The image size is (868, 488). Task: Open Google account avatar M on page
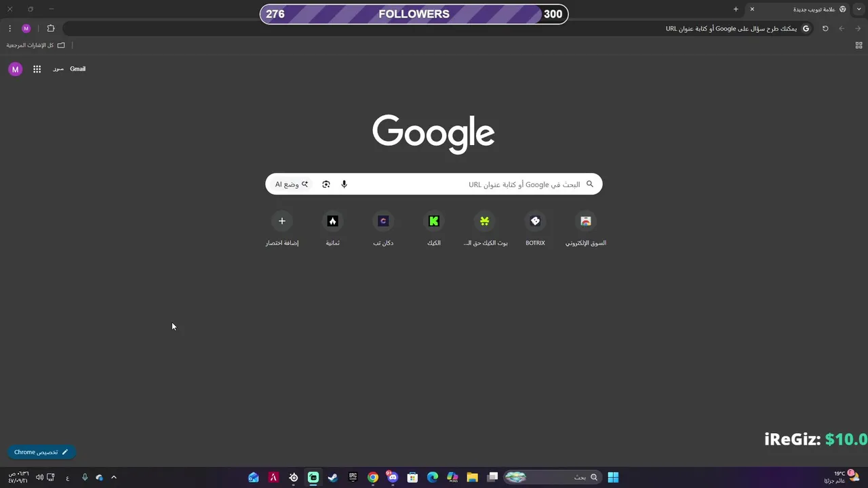pos(16,69)
